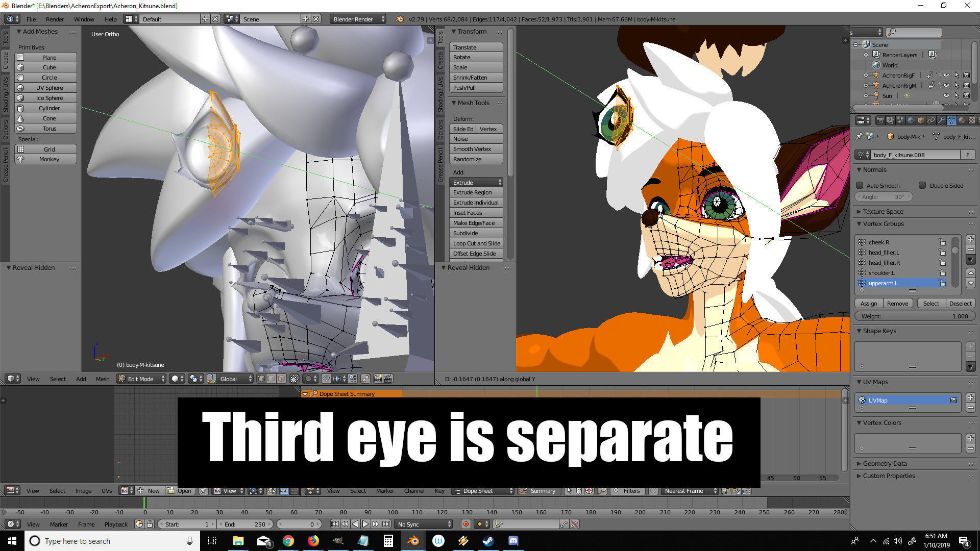The height and width of the screenshot is (551, 980).
Task: Open the Object properties cube tab
Action: (921, 120)
